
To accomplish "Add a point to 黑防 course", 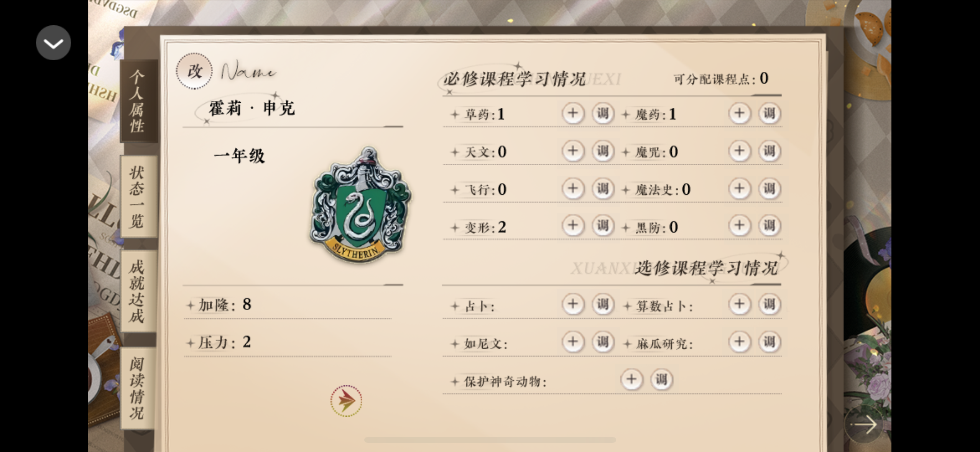I will 739,226.
